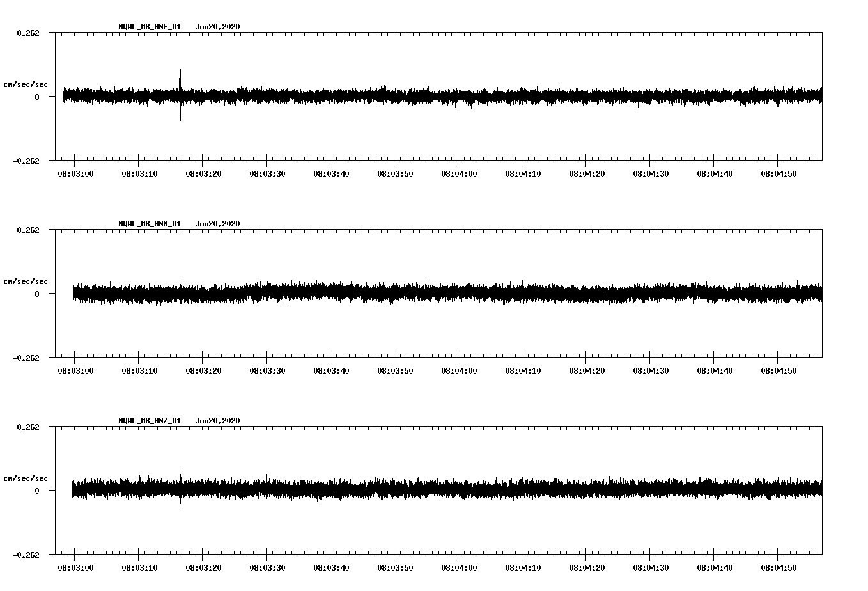Click the 08:04:40 time label under HNZ plot
868x591 pixels.
[715, 568]
